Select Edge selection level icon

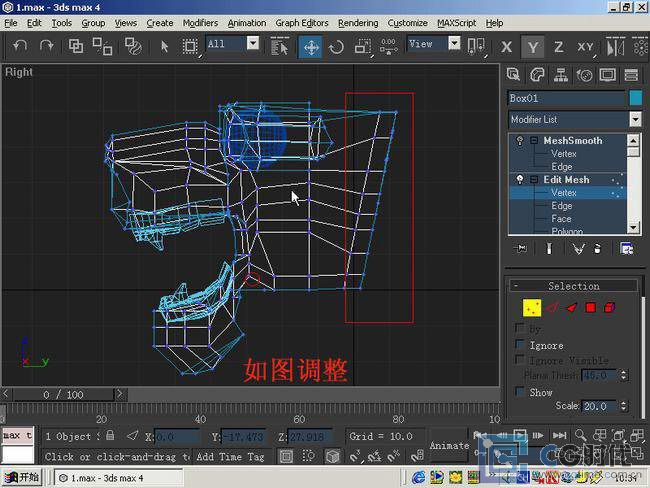[x=552, y=308]
